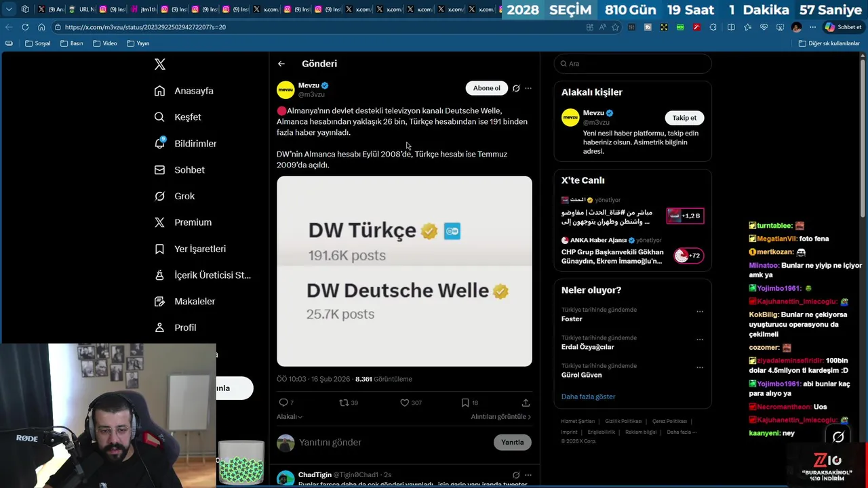
Task: Open the Keşfet search page
Action: coord(178,117)
